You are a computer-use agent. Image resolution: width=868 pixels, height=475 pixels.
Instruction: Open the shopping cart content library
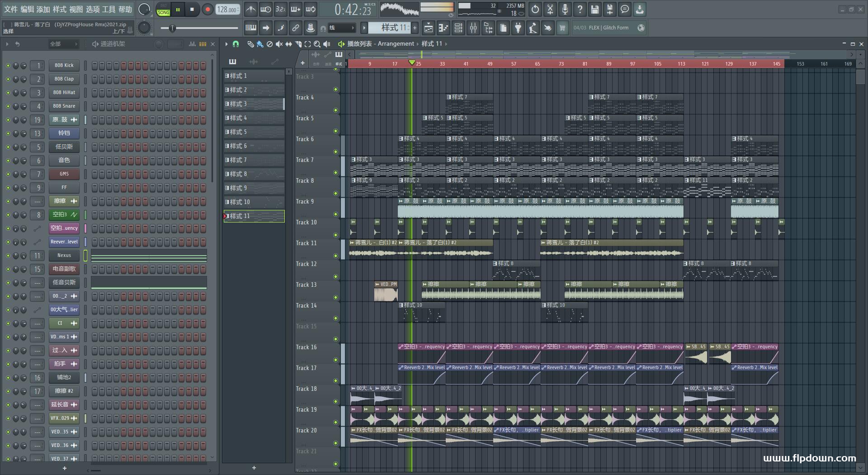click(x=562, y=28)
